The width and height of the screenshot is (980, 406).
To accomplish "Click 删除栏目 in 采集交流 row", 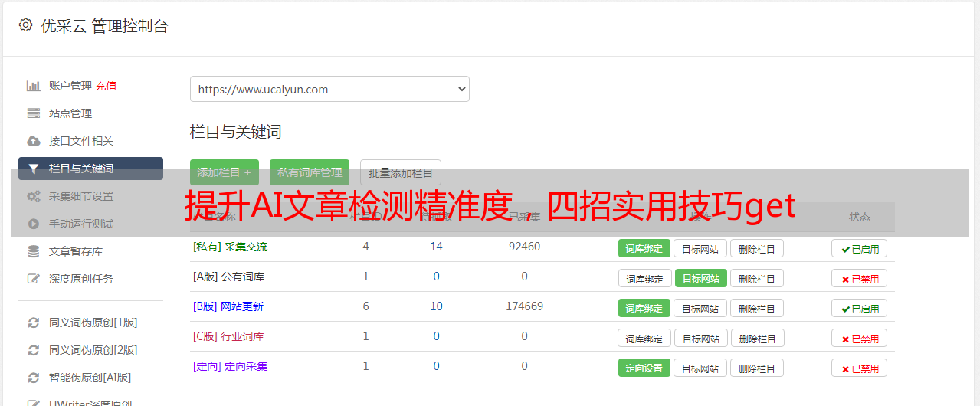I will [757, 248].
